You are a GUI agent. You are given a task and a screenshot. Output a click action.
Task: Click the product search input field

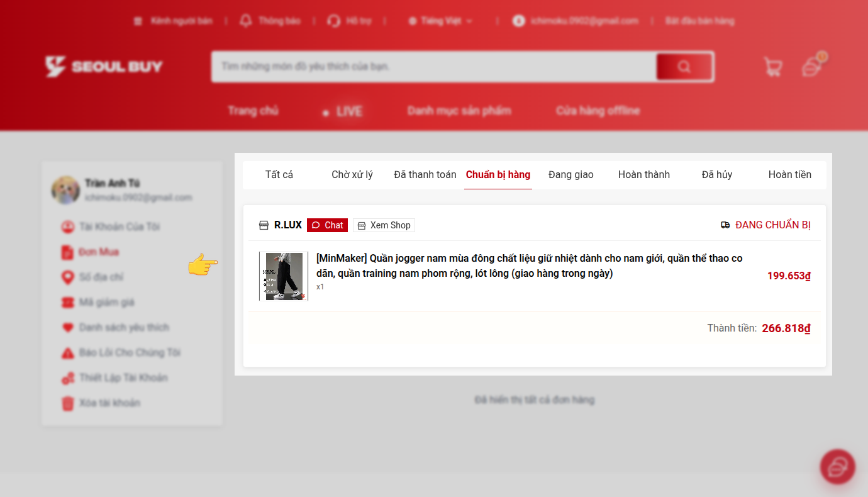[x=434, y=67]
